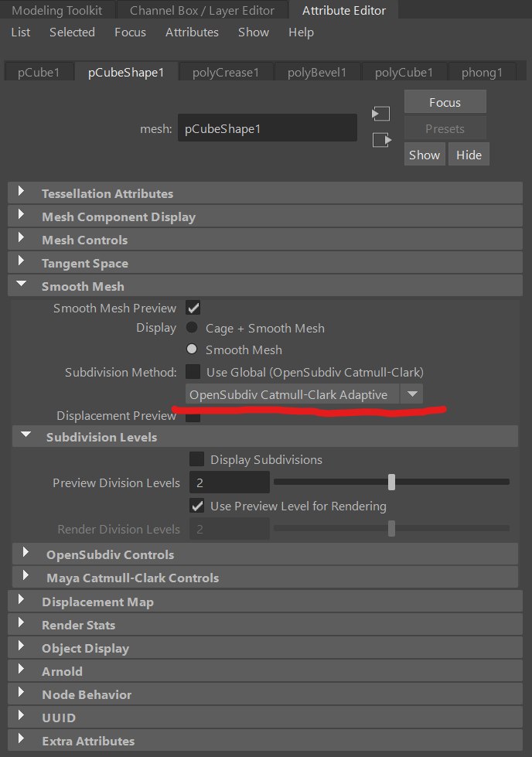Expand Tessellation Attributes section

265,193
